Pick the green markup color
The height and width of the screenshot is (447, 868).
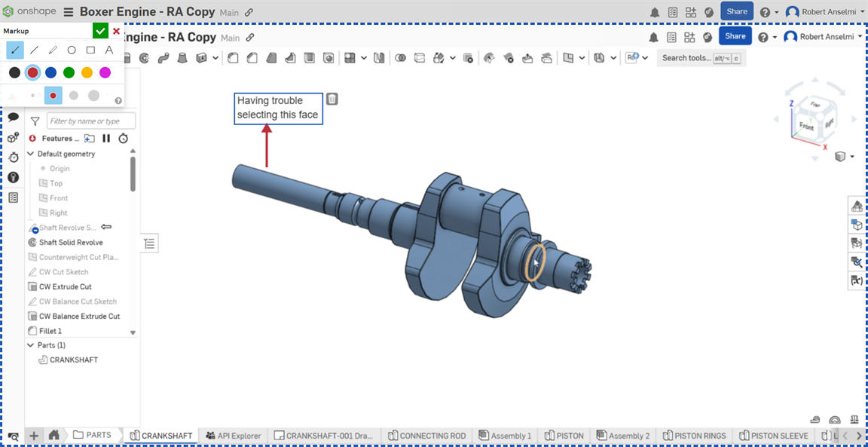[69, 72]
